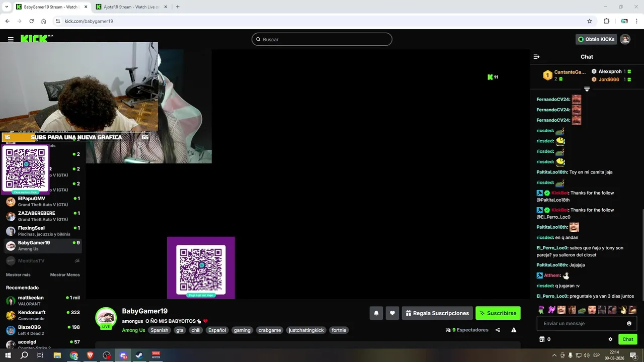
Task: Open File Explorer from the taskbar
Action: pos(57,355)
